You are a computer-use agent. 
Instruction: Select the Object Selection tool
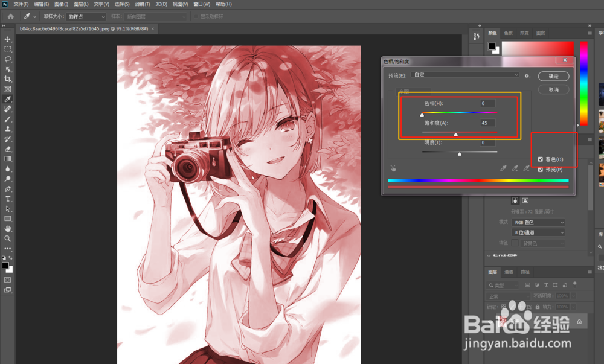[8, 69]
